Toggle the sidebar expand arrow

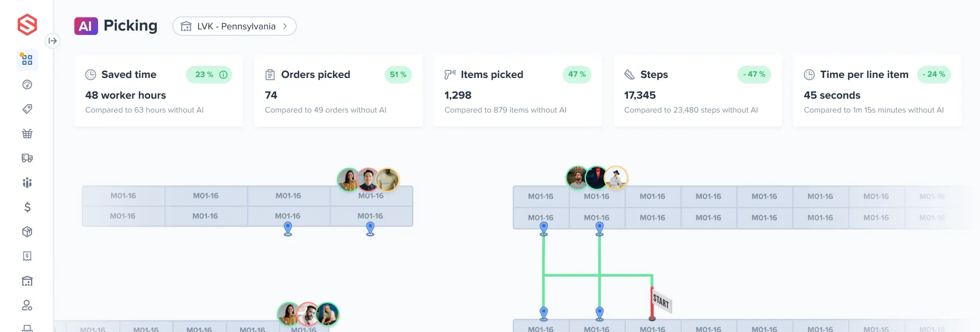click(x=53, y=41)
